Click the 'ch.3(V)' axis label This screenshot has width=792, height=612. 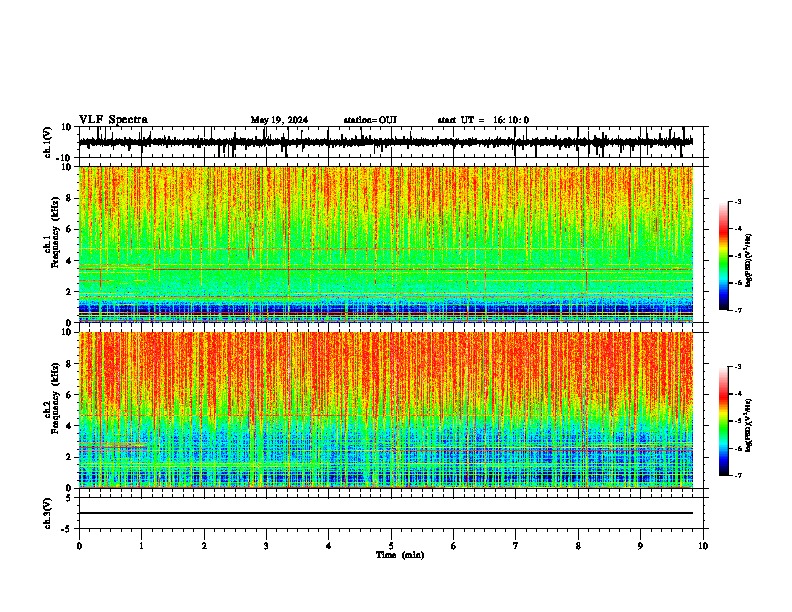point(48,514)
